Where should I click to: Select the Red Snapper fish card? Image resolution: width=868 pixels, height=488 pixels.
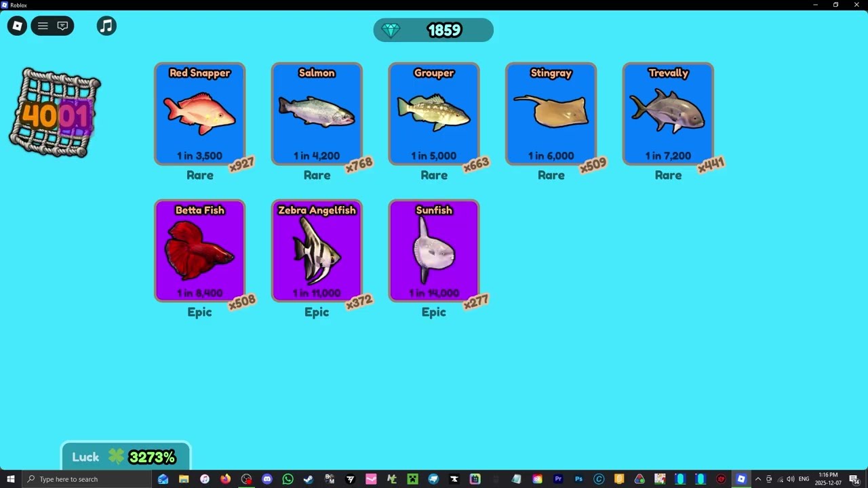click(200, 114)
